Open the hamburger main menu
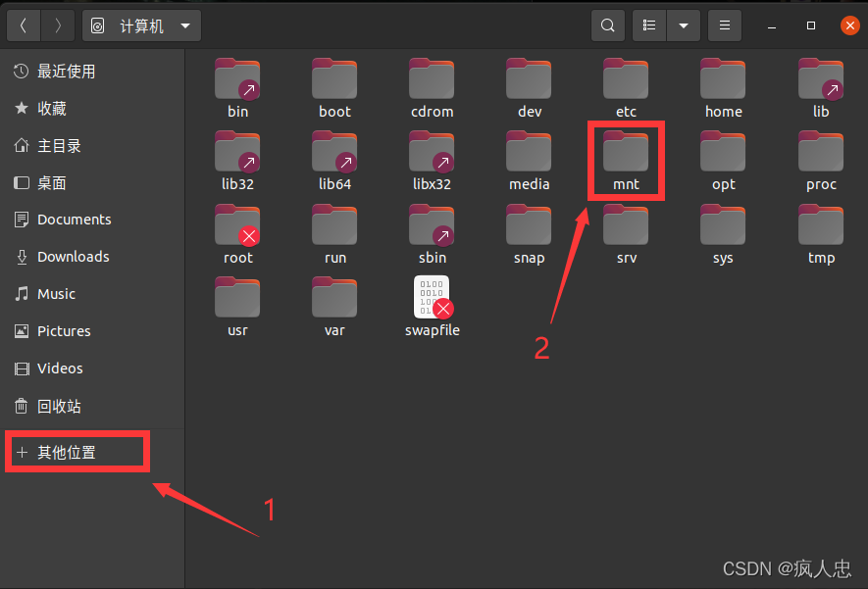This screenshot has height=589, width=868. tap(725, 25)
